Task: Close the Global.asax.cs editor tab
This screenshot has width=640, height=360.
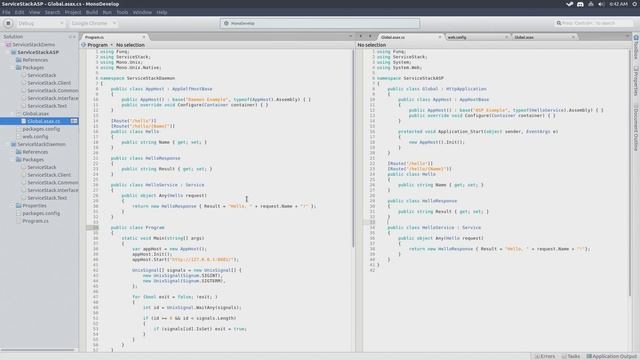Action: [x=440, y=37]
